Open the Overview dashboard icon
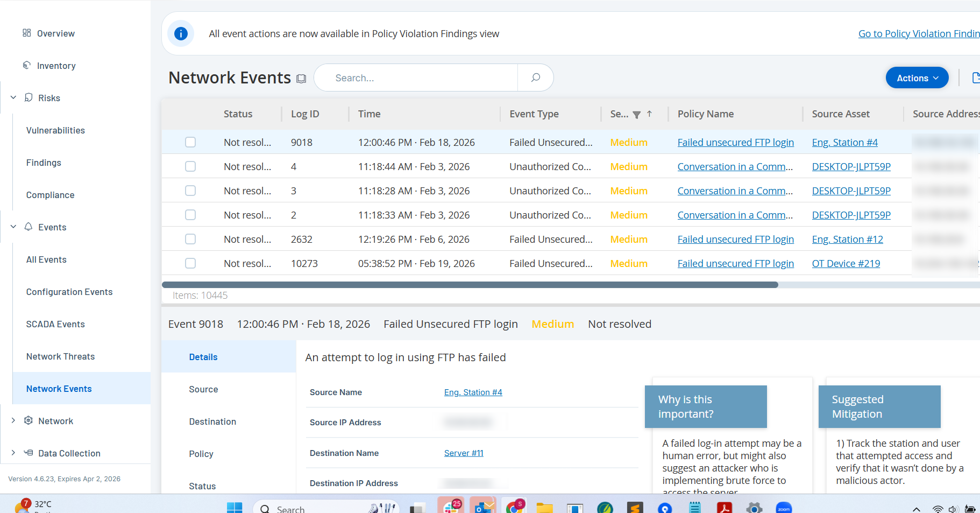 click(x=27, y=33)
